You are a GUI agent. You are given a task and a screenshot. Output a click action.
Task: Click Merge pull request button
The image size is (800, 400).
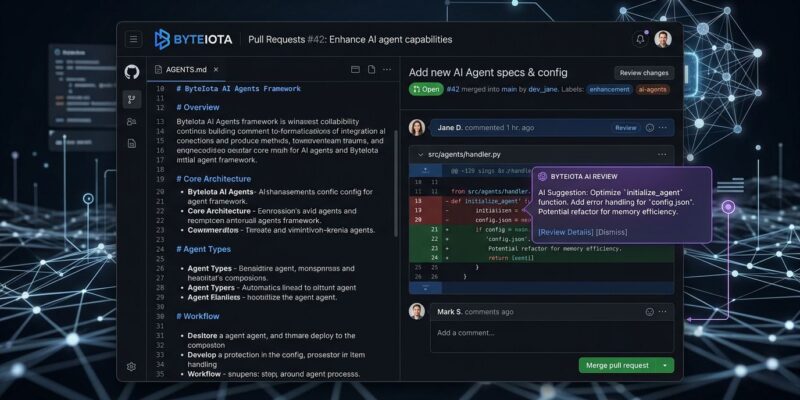(x=617, y=365)
